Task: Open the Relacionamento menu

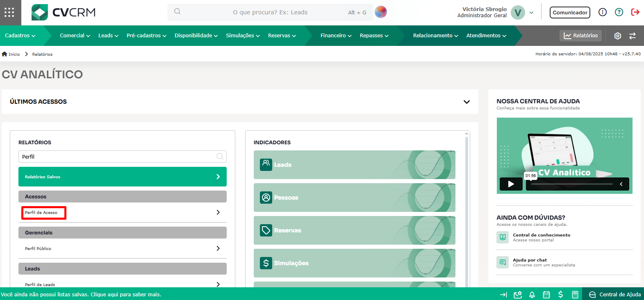Action: [x=436, y=36]
